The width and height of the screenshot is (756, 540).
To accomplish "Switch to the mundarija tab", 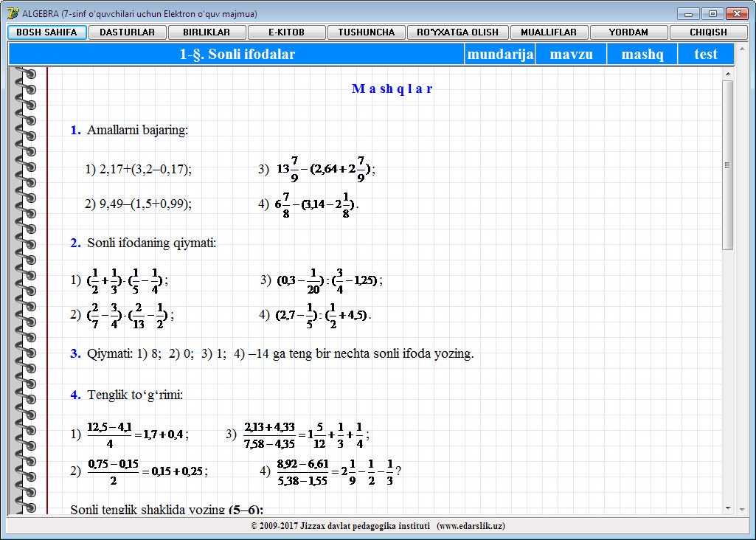I will [x=501, y=54].
